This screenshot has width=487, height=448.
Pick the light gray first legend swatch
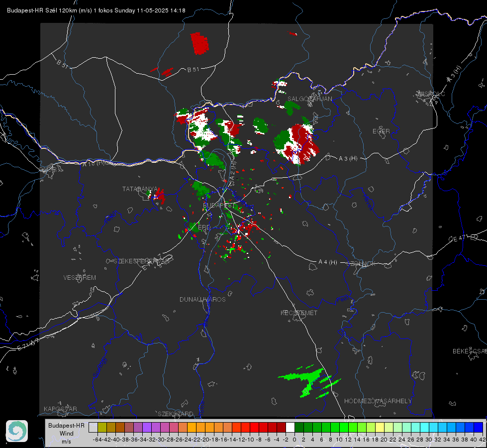click(93, 428)
